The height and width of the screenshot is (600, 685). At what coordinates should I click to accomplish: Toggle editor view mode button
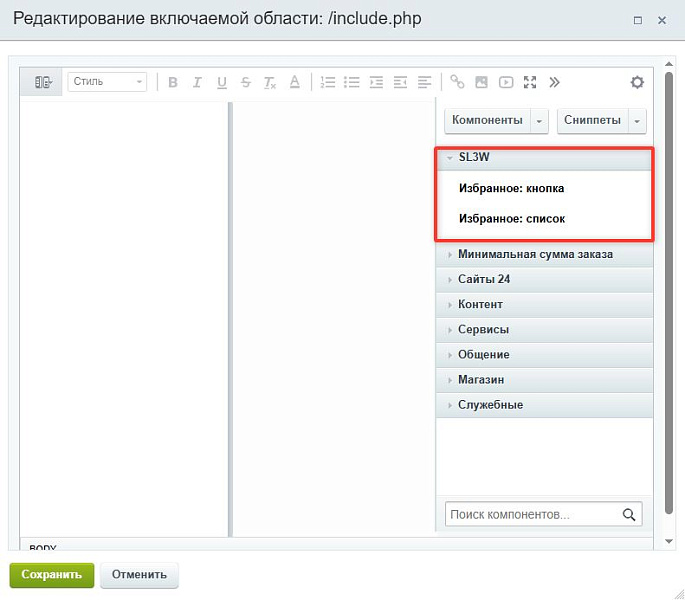coord(43,82)
